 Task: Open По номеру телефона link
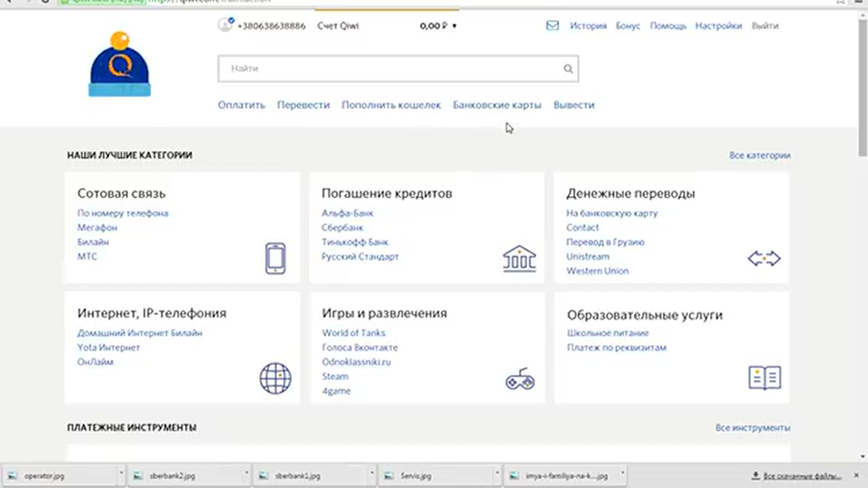coord(123,213)
